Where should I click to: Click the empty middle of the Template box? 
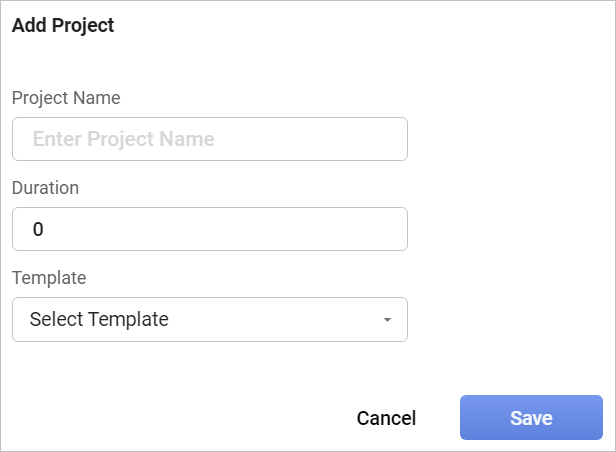[x=270, y=320]
